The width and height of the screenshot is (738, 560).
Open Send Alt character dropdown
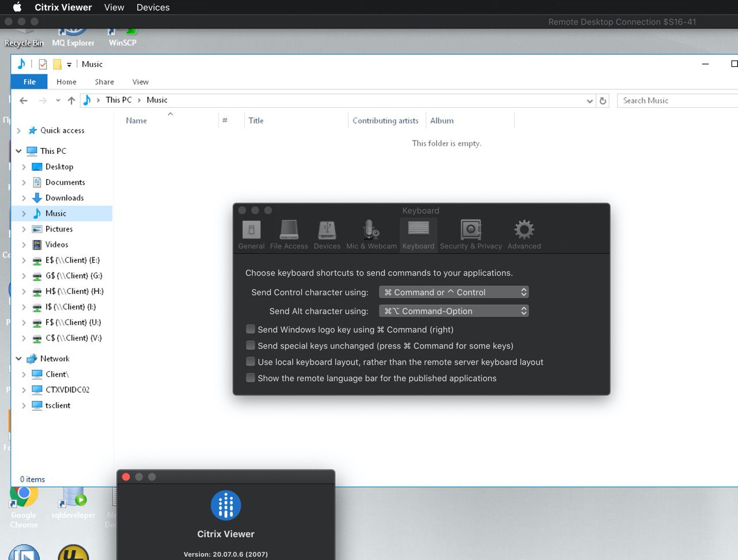point(454,311)
